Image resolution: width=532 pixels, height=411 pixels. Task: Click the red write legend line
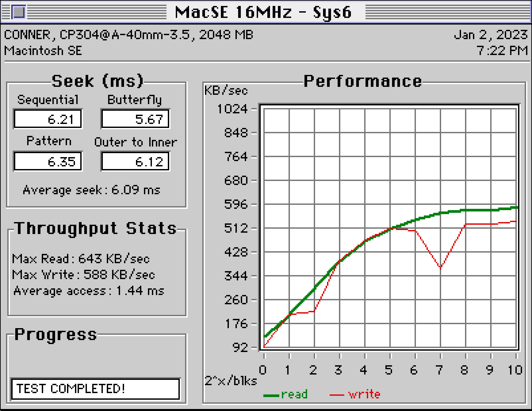(x=337, y=395)
